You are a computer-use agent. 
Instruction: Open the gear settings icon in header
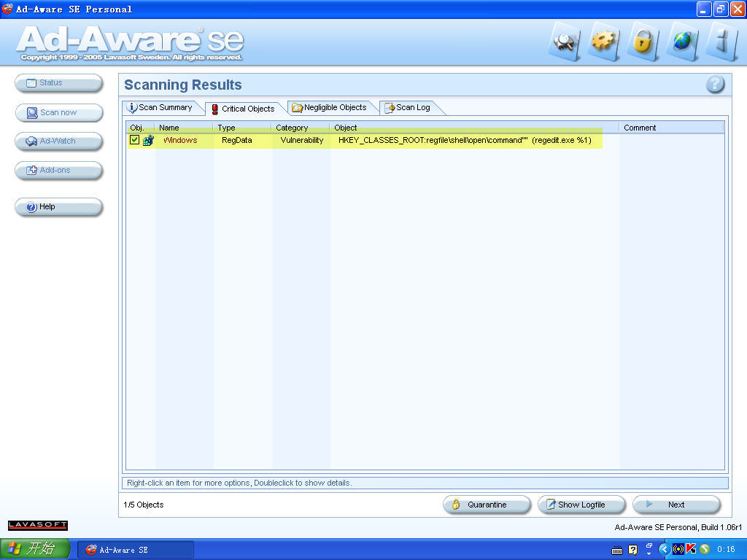coord(605,43)
